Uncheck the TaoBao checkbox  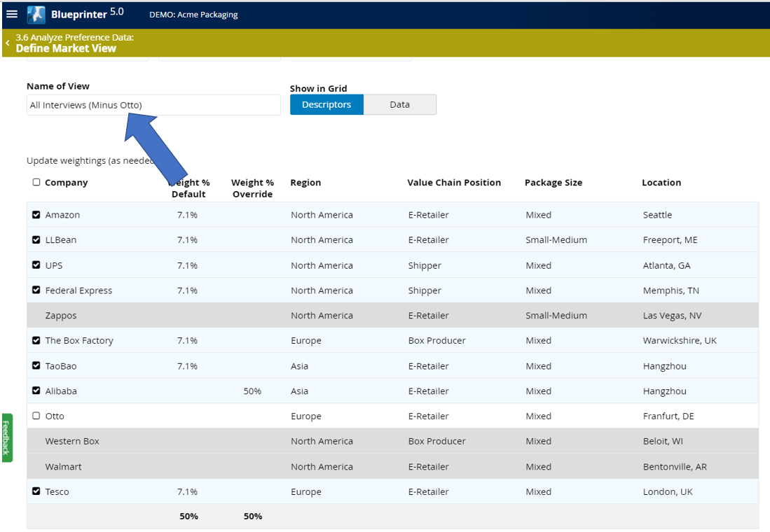(x=36, y=365)
